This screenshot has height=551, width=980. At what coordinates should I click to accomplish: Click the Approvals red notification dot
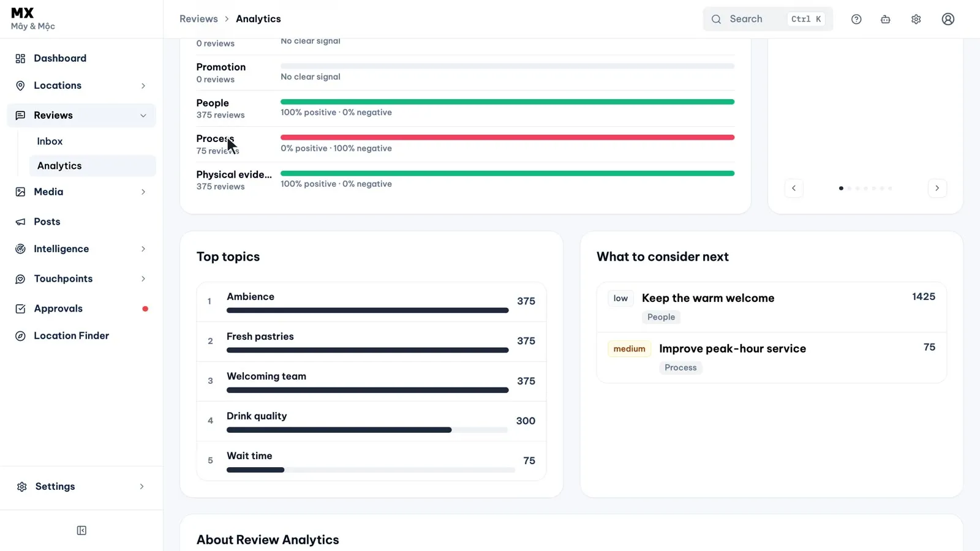pyautogui.click(x=145, y=309)
